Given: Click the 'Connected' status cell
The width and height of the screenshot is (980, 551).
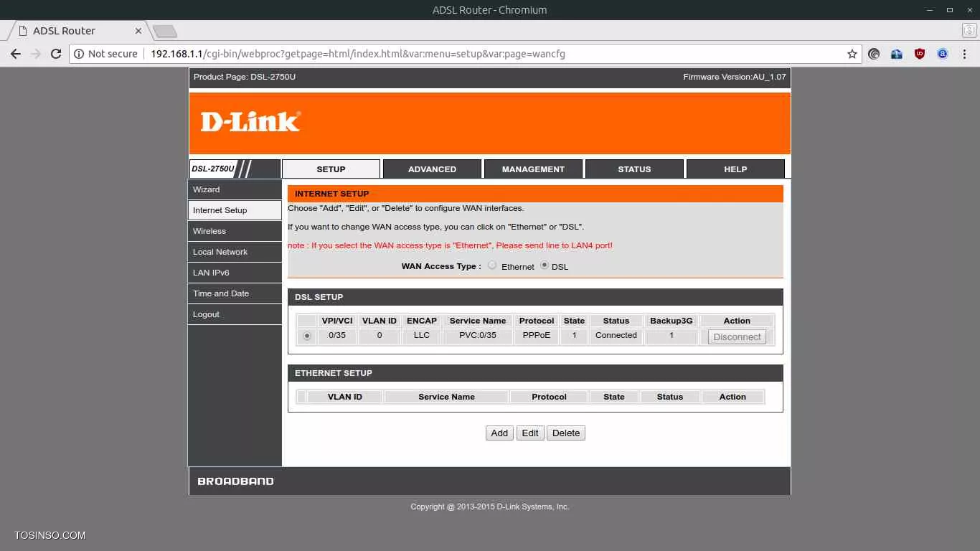Looking at the screenshot, I should (616, 336).
